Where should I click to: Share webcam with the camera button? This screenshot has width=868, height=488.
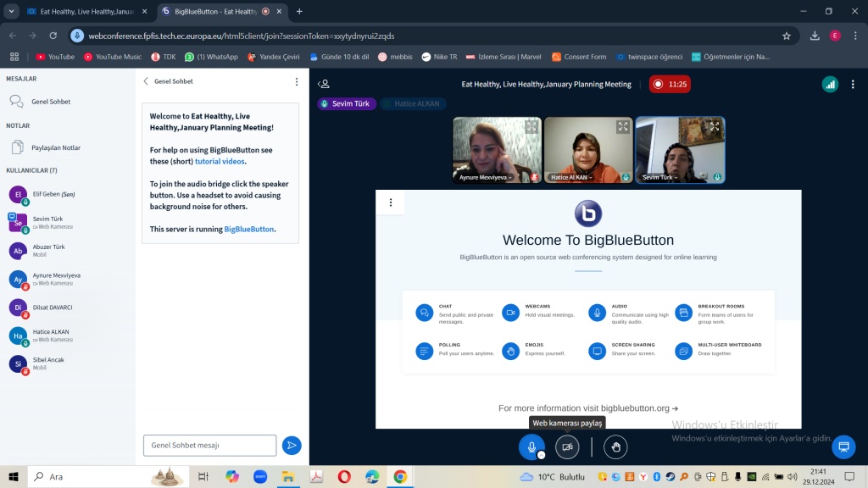tap(567, 446)
